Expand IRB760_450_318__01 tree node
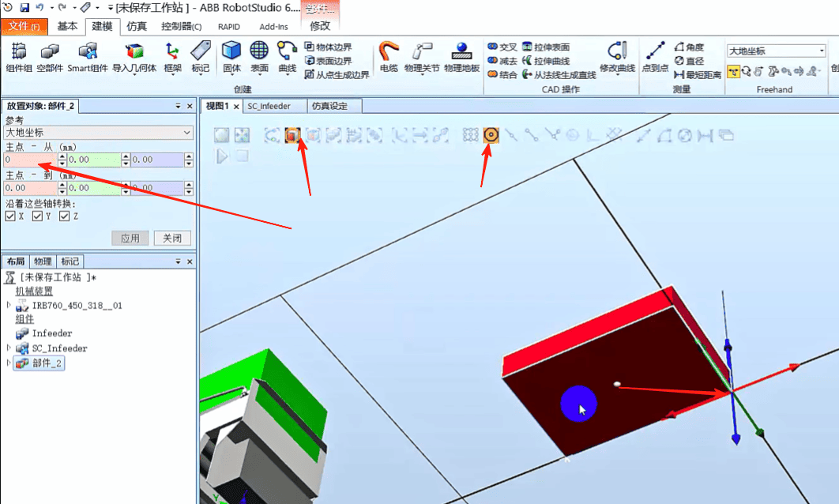839x504 pixels. coord(8,305)
